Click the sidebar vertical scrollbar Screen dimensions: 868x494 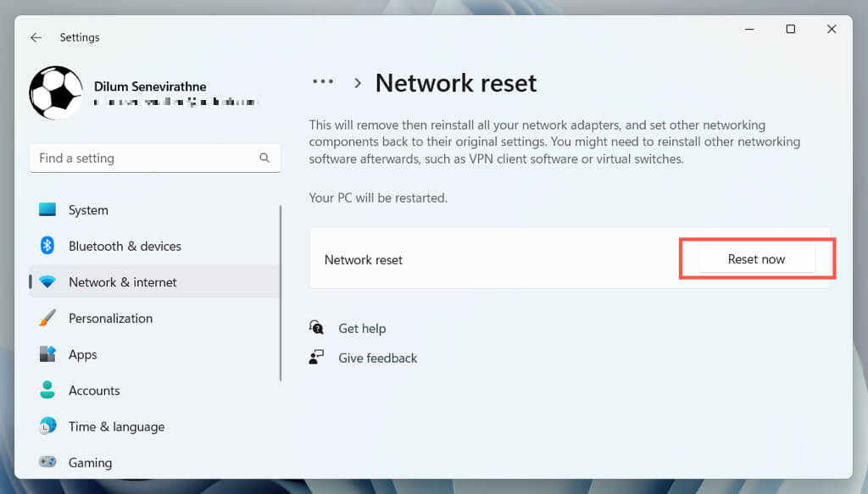[281, 292]
